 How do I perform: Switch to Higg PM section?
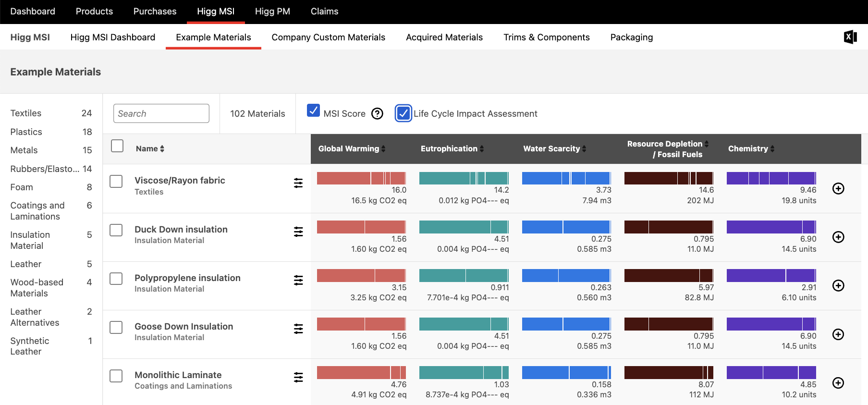272,12
